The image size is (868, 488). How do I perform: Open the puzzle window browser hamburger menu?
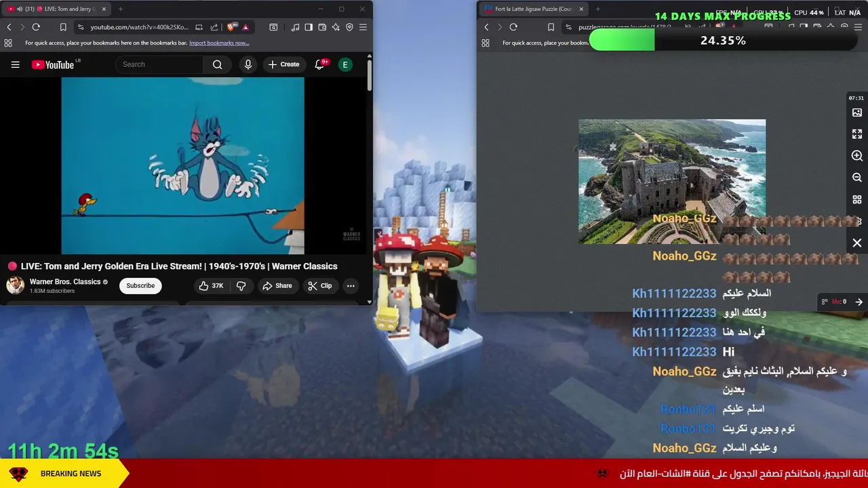pyautogui.click(x=858, y=27)
